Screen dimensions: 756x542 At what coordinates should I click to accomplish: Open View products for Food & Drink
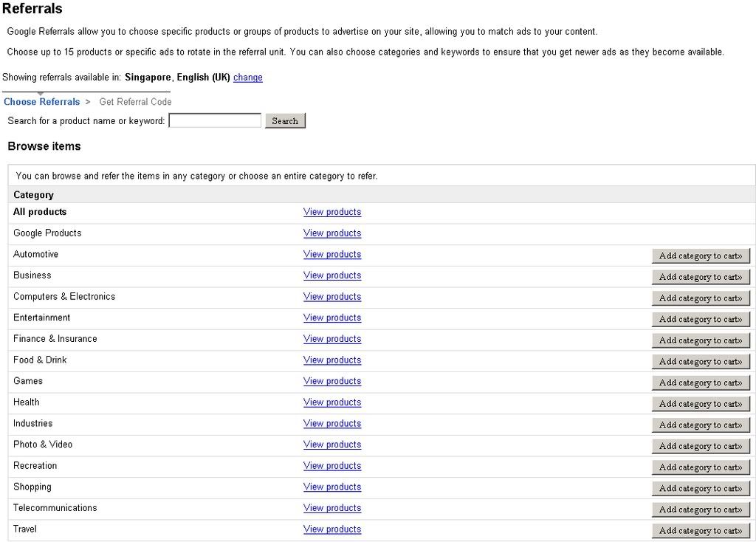(332, 360)
